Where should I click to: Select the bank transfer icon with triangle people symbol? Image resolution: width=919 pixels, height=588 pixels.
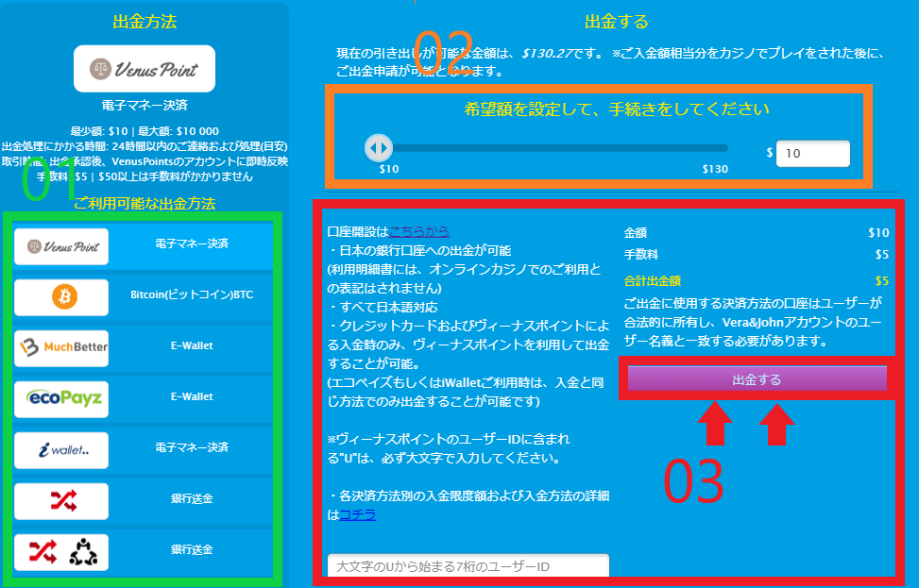pos(61,552)
